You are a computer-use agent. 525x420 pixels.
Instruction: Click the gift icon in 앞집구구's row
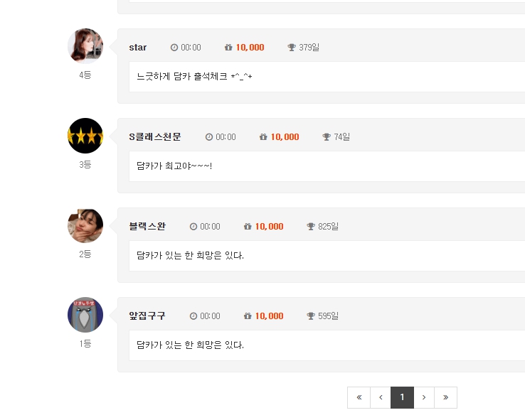tap(248, 316)
